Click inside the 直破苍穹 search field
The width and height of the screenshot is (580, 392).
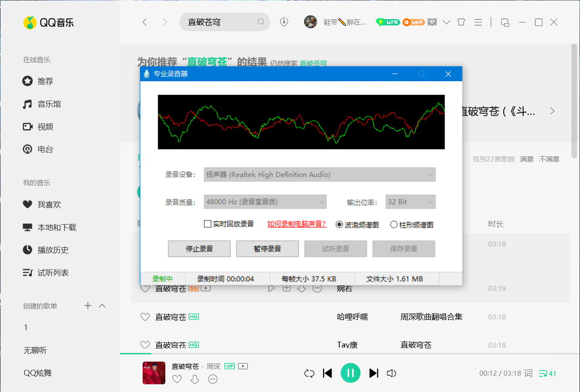[225, 22]
